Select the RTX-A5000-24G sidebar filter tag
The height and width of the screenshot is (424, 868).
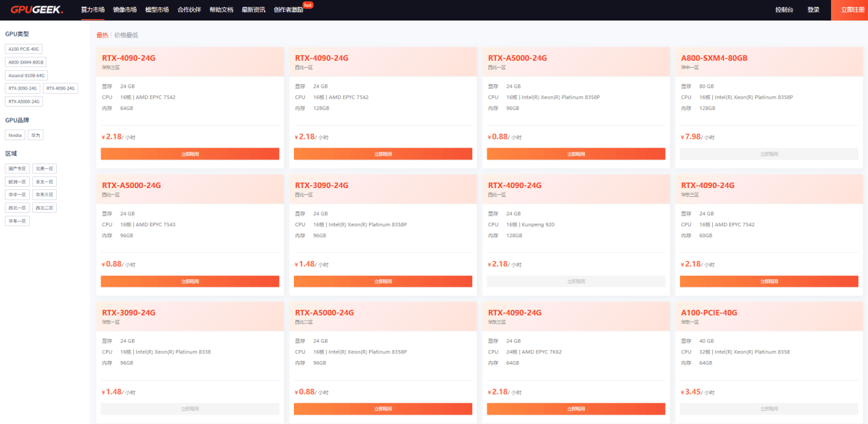[x=24, y=101]
